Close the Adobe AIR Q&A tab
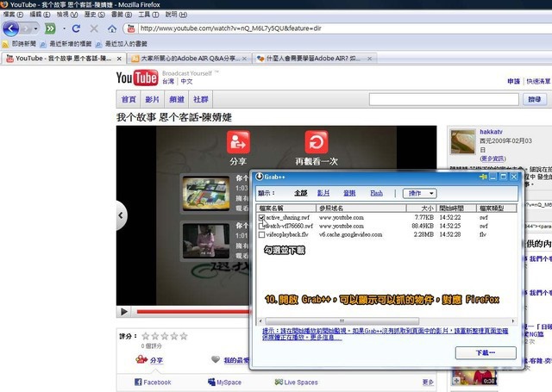The height and width of the screenshot is (392, 552). coord(244,59)
